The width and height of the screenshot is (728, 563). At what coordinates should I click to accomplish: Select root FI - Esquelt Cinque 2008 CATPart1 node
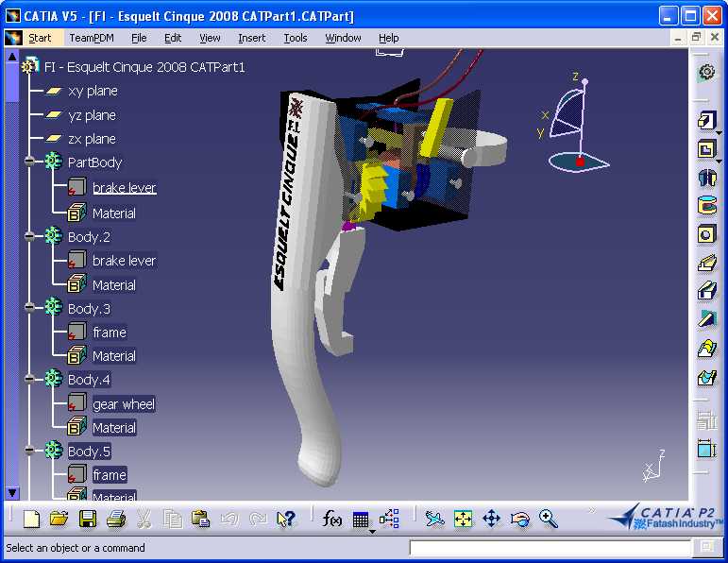[144, 67]
